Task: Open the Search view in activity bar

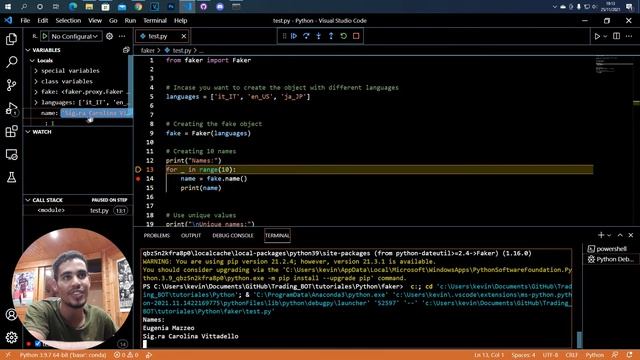Action: coord(11,62)
